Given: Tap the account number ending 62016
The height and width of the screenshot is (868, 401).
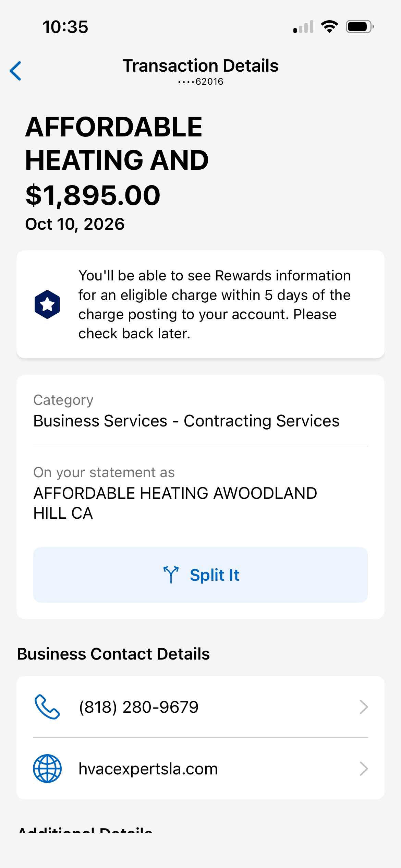Looking at the screenshot, I should (200, 82).
